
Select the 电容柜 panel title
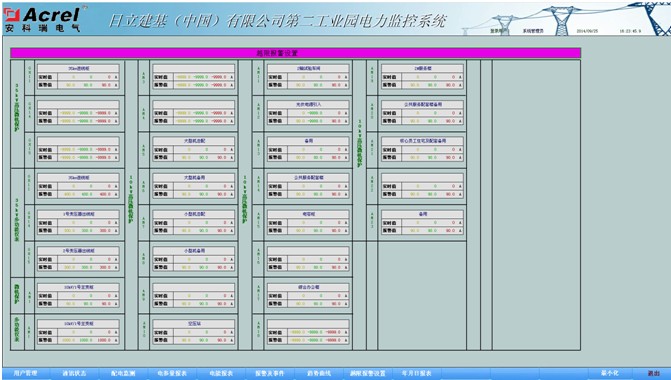[308, 214]
